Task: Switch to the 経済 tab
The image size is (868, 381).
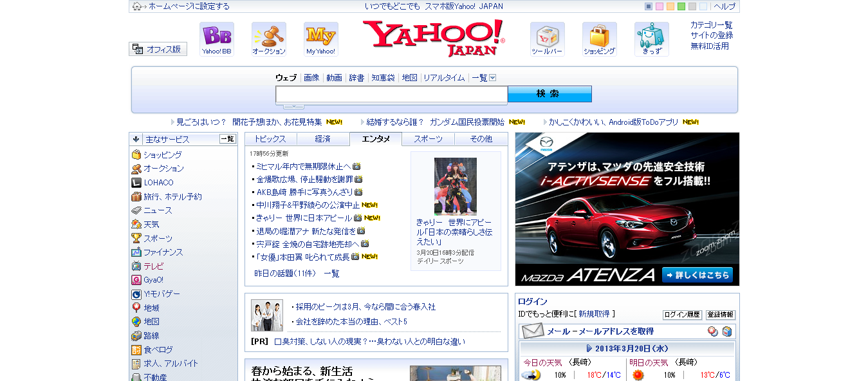Action: click(x=323, y=139)
